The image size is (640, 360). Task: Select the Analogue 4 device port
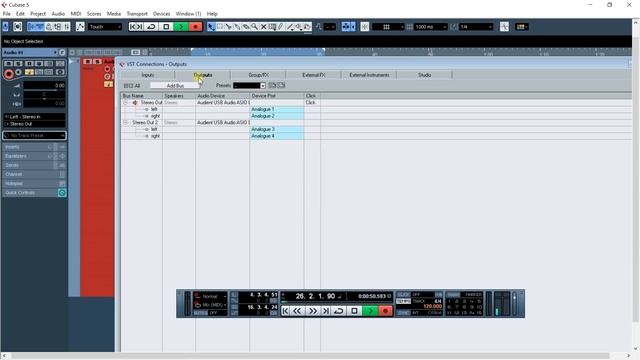click(x=276, y=136)
